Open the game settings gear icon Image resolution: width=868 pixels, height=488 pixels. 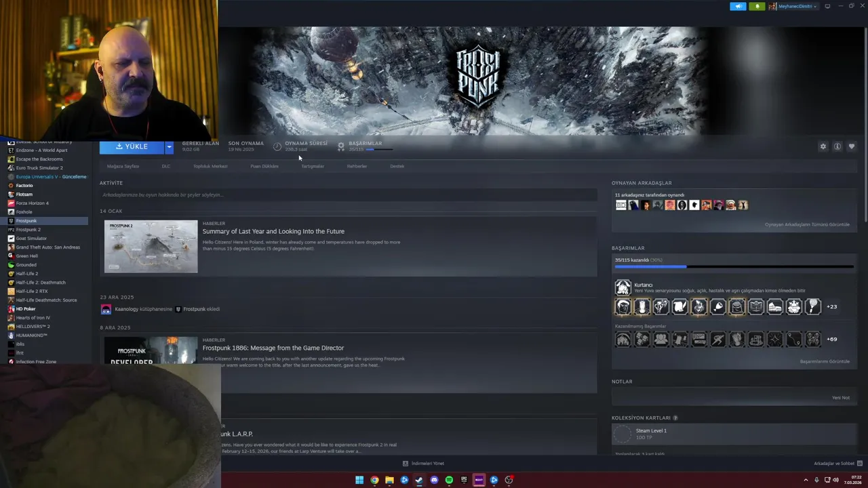point(823,146)
